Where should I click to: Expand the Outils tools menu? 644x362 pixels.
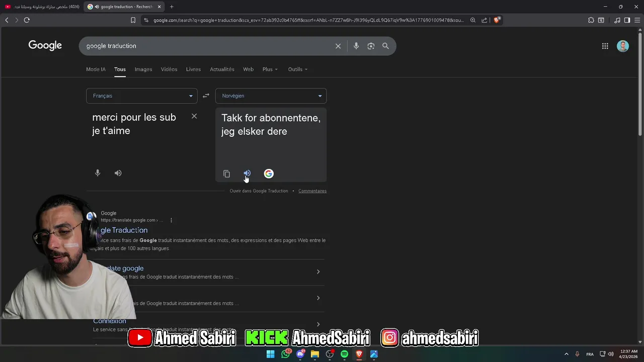pyautogui.click(x=297, y=69)
